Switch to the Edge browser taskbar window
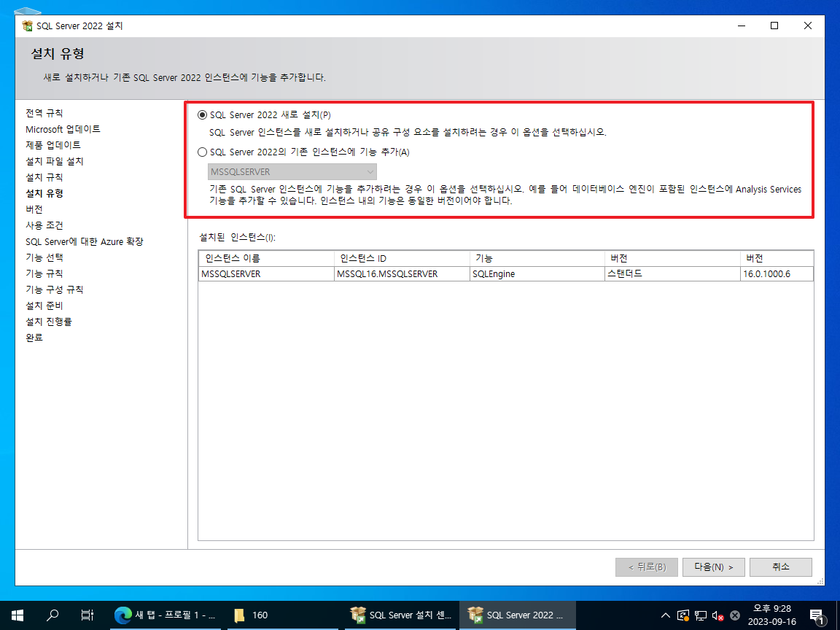This screenshot has height=630, width=840. click(165, 615)
